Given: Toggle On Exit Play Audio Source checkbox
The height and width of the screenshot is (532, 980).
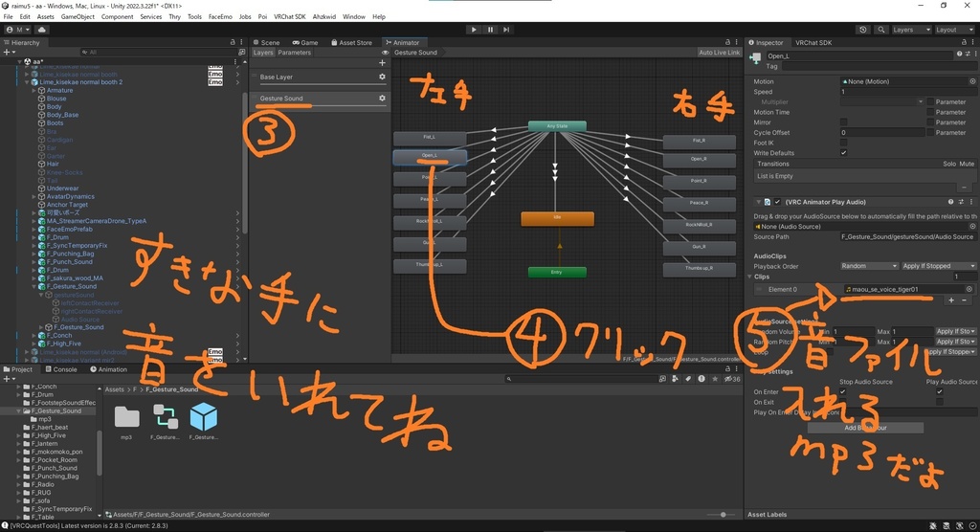Looking at the screenshot, I should coord(940,402).
